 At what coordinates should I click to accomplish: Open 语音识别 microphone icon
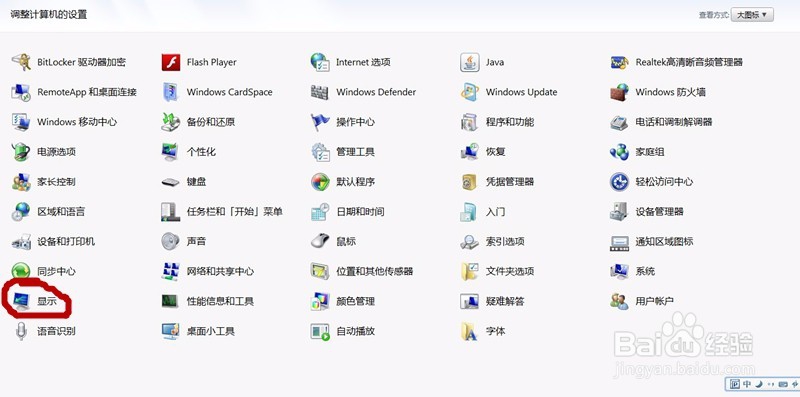point(21,331)
